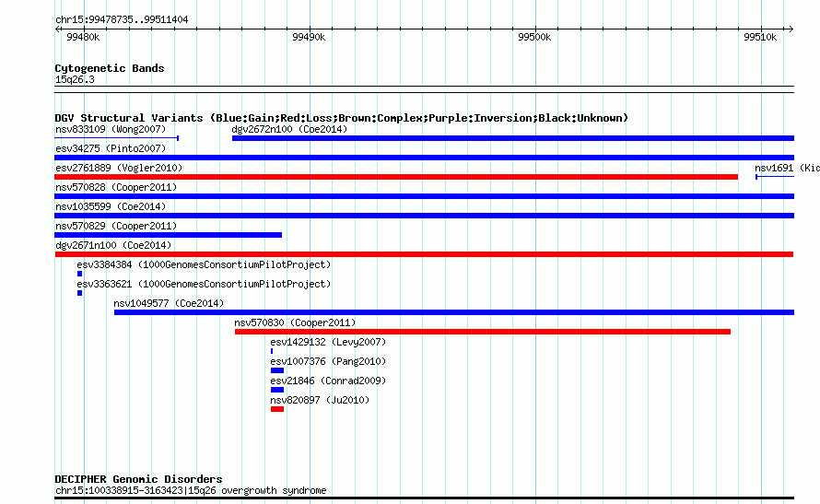Click the blue gain bar of dgv2672n100
Screen dimensions: 820x504
[513, 138]
